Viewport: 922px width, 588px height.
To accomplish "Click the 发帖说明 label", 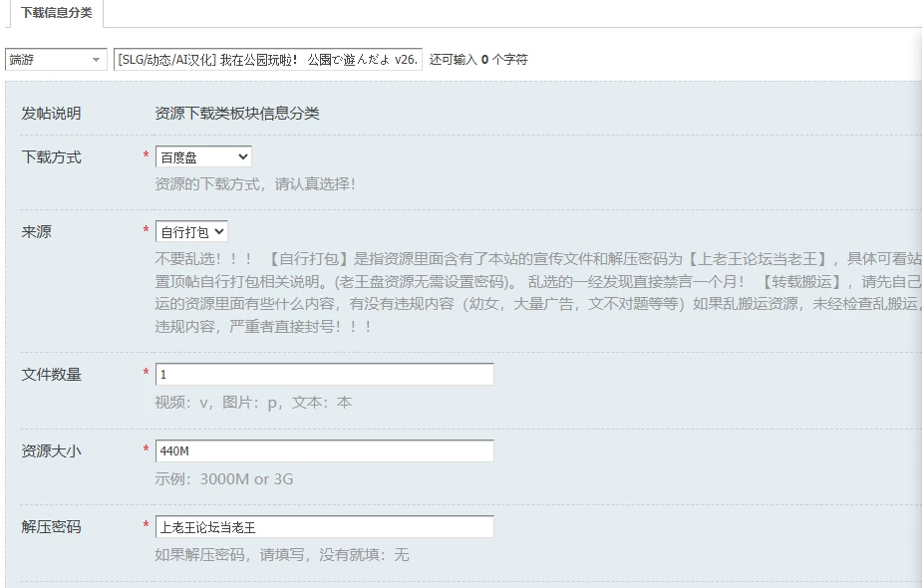I will (x=51, y=114).
